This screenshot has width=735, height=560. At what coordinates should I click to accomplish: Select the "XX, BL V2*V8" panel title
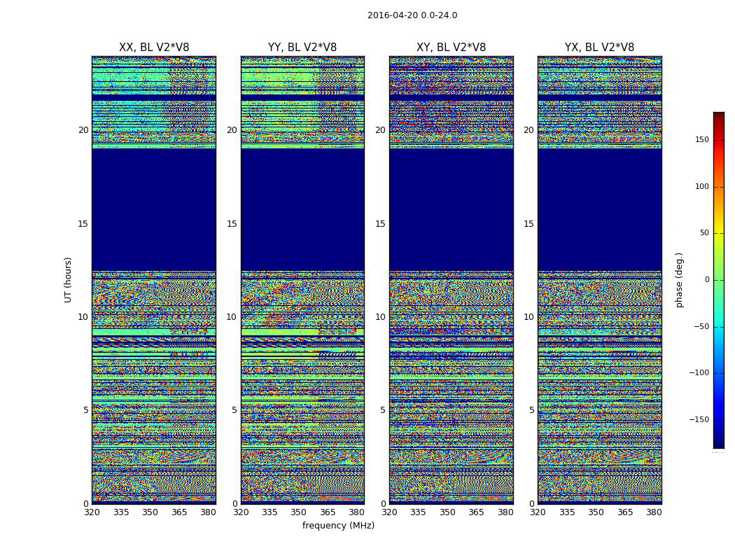tap(154, 48)
